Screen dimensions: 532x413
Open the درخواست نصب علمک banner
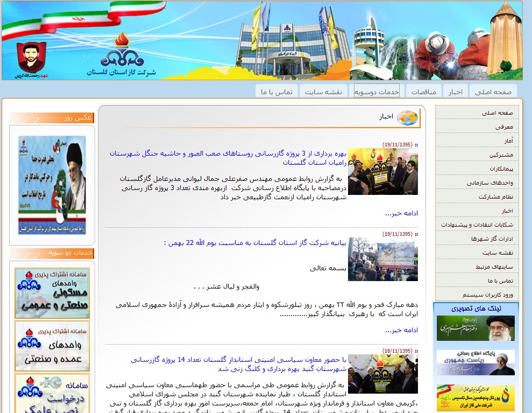52,393
